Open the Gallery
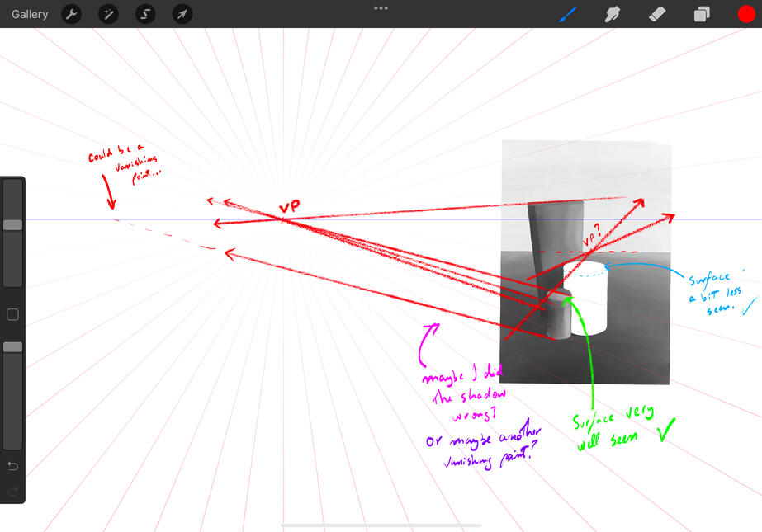The image size is (762, 532). point(30,14)
